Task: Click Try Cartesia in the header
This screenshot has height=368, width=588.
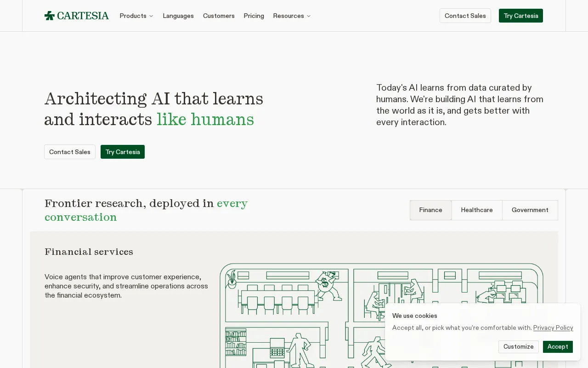Action: tap(521, 16)
